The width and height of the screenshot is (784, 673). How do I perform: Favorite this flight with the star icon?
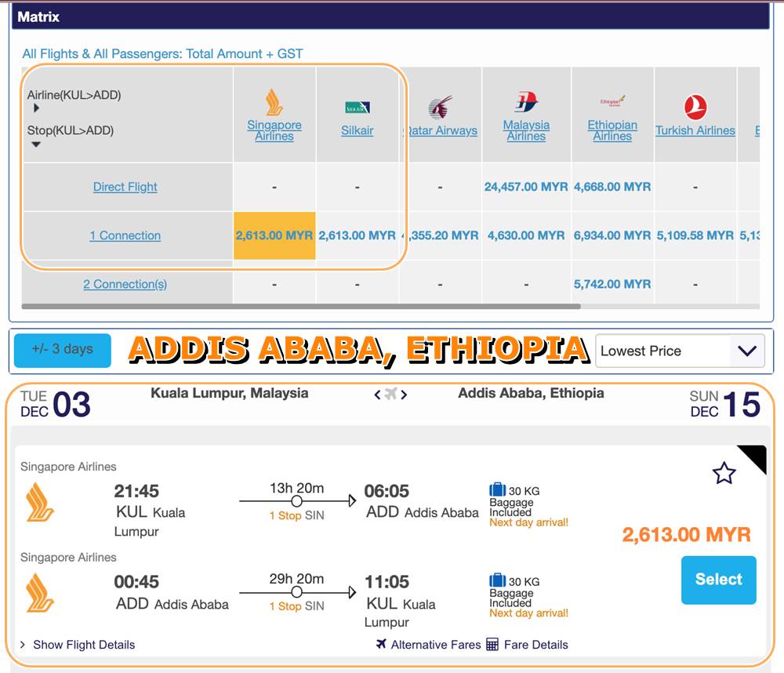(724, 473)
